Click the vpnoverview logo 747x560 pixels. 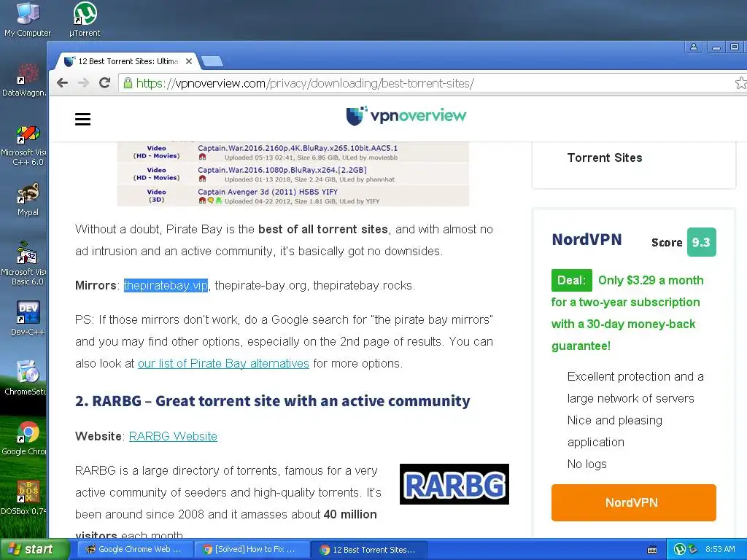click(406, 116)
